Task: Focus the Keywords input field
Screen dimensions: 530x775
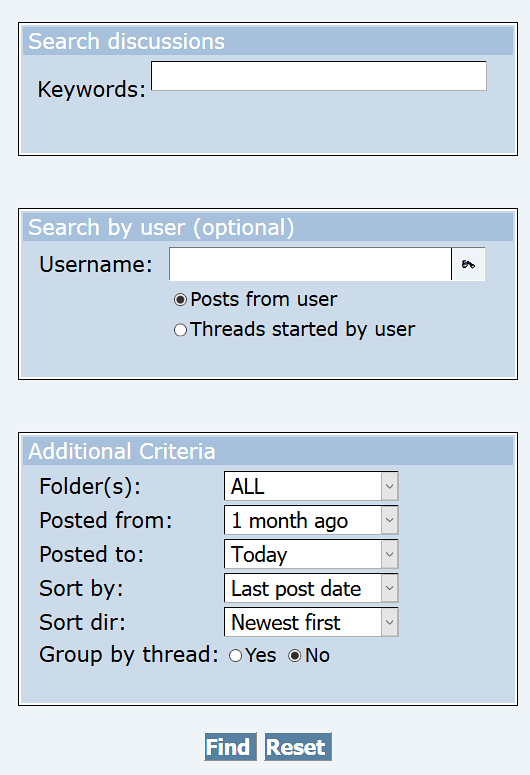Action: (319, 76)
